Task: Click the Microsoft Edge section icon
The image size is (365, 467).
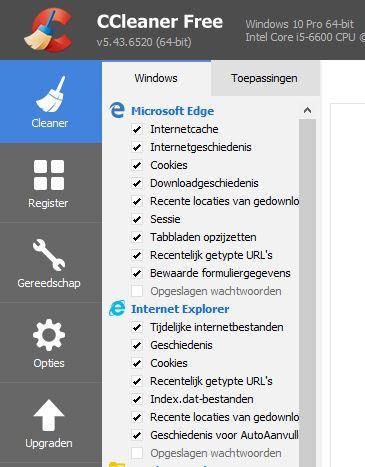Action: point(117,110)
